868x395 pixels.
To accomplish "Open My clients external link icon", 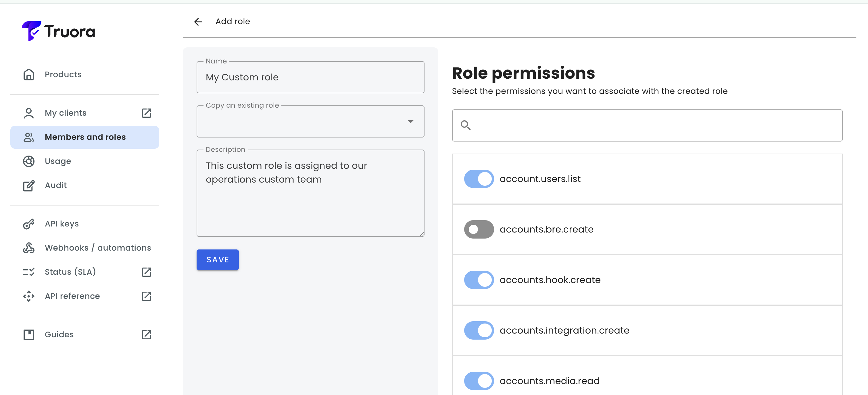I will coord(147,113).
